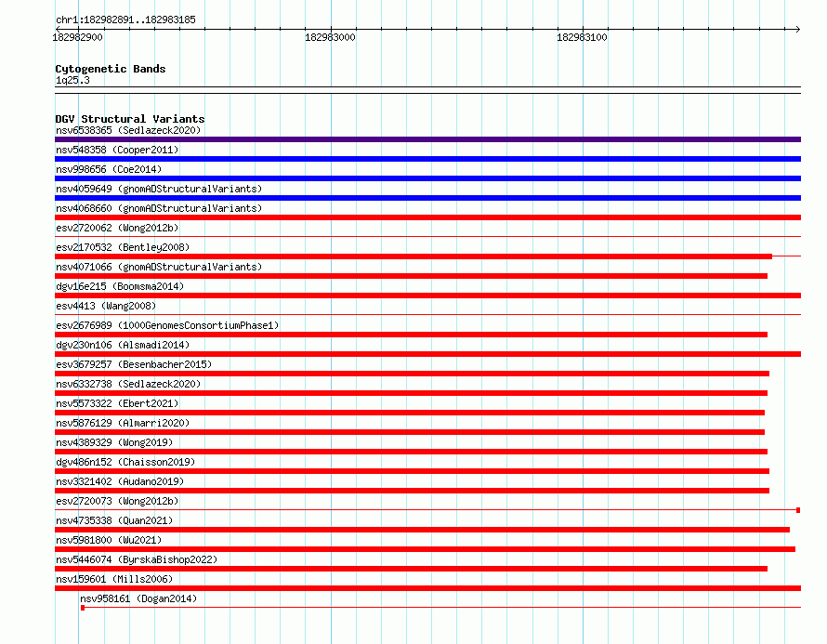Click nsv3321402 (Audano2019) label

pos(120,481)
